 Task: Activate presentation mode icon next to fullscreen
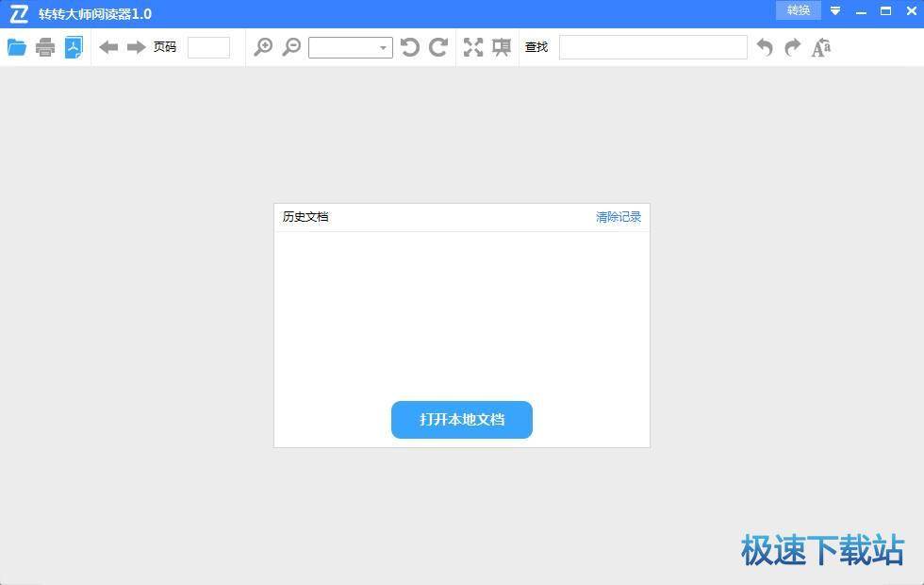point(501,46)
